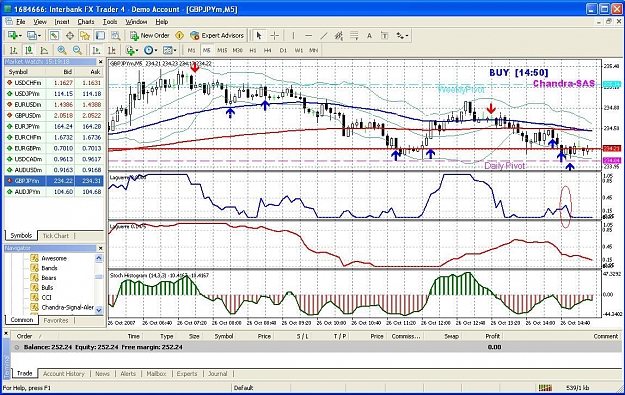Switch to the Account History tab

click(64, 374)
